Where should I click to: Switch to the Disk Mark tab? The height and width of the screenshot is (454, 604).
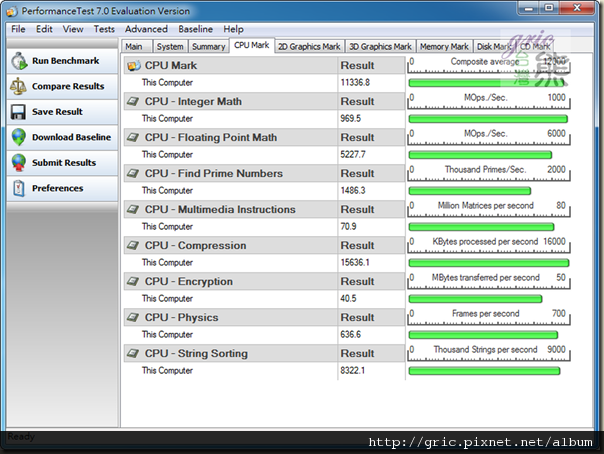click(x=494, y=47)
